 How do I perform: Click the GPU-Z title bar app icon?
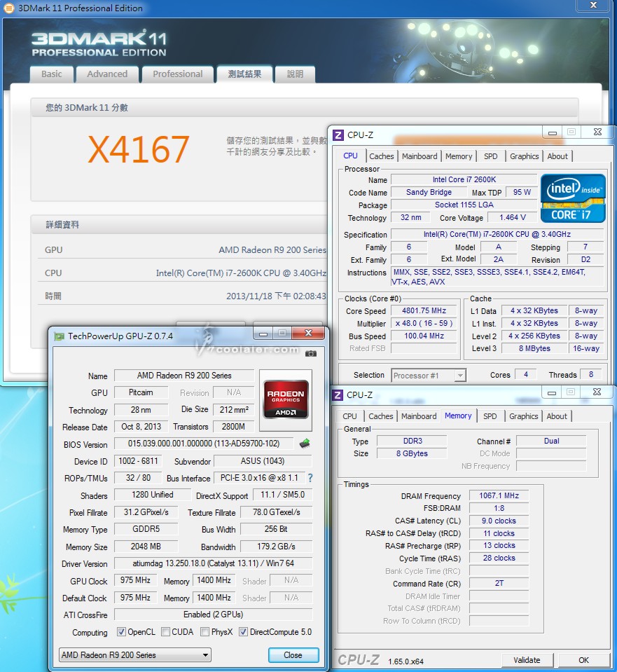click(59, 336)
